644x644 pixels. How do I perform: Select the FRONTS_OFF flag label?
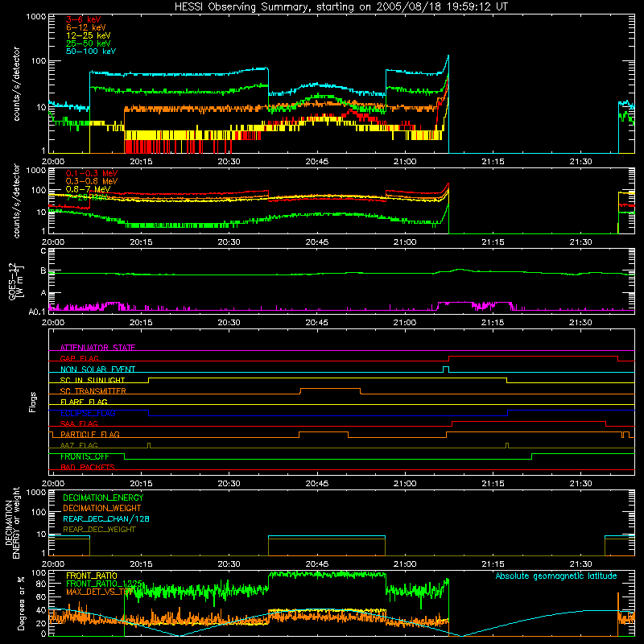pos(85,456)
